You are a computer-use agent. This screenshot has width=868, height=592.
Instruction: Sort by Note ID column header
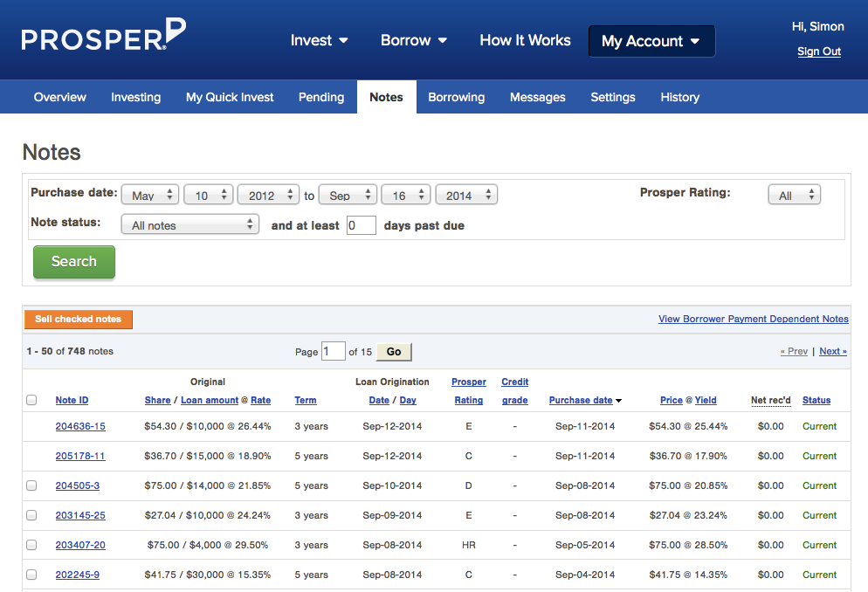(x=72, y=400)
